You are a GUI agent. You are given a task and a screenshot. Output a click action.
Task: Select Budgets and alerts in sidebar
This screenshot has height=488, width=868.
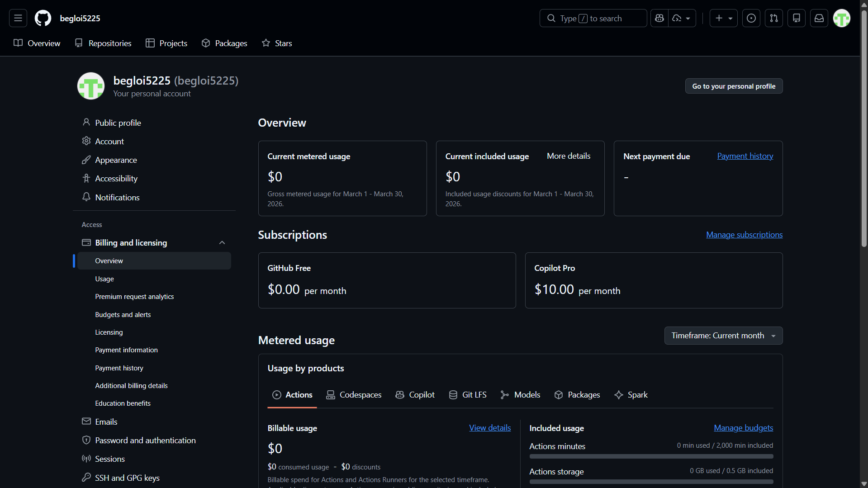tap(123, 315)
